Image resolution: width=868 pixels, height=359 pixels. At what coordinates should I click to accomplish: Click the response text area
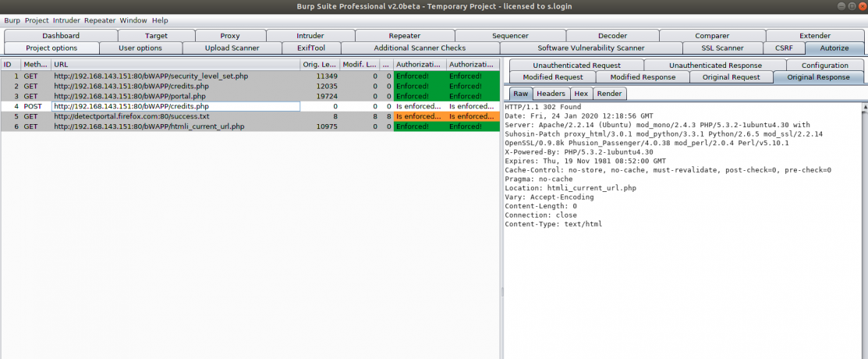click(682, 230)
